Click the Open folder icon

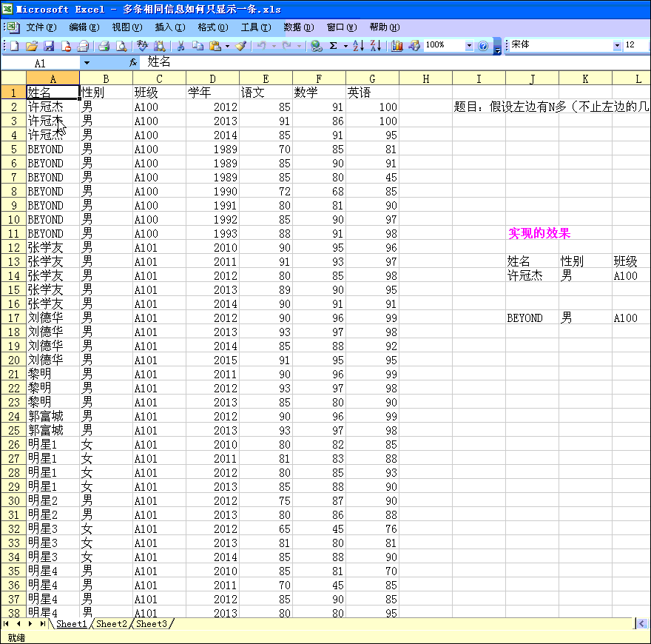click(31, 46)
